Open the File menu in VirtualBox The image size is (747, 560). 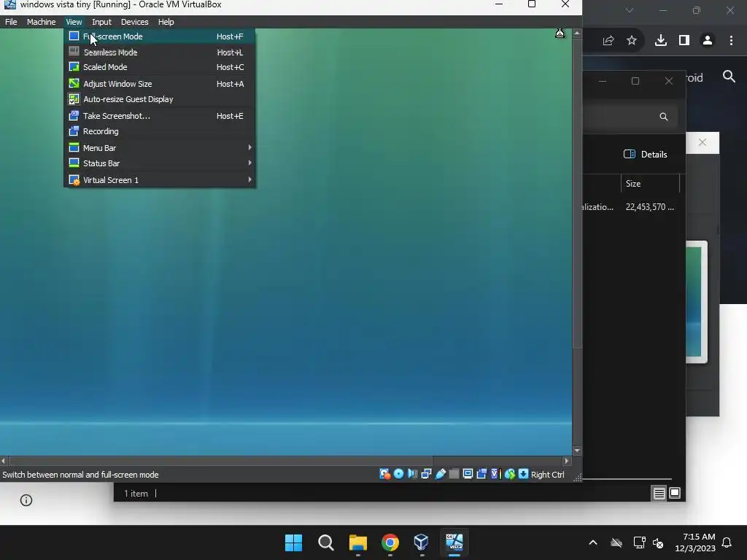[x=11, y=22]
